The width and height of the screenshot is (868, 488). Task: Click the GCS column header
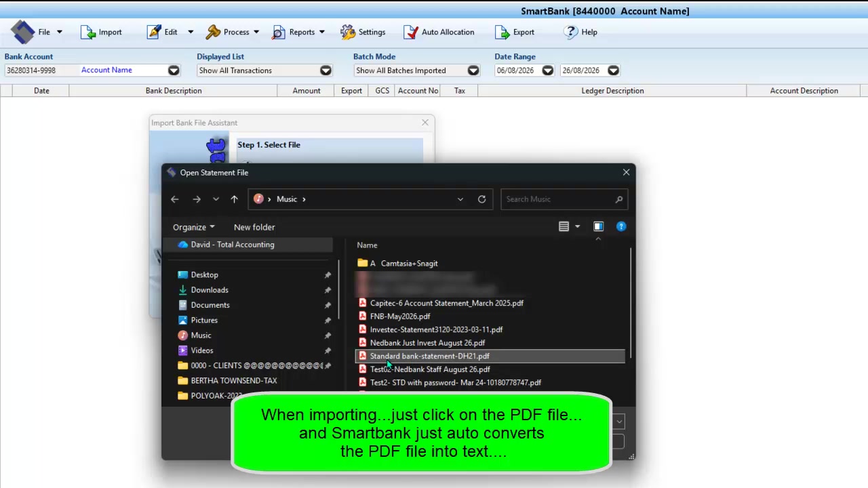(x=382, y=91)
